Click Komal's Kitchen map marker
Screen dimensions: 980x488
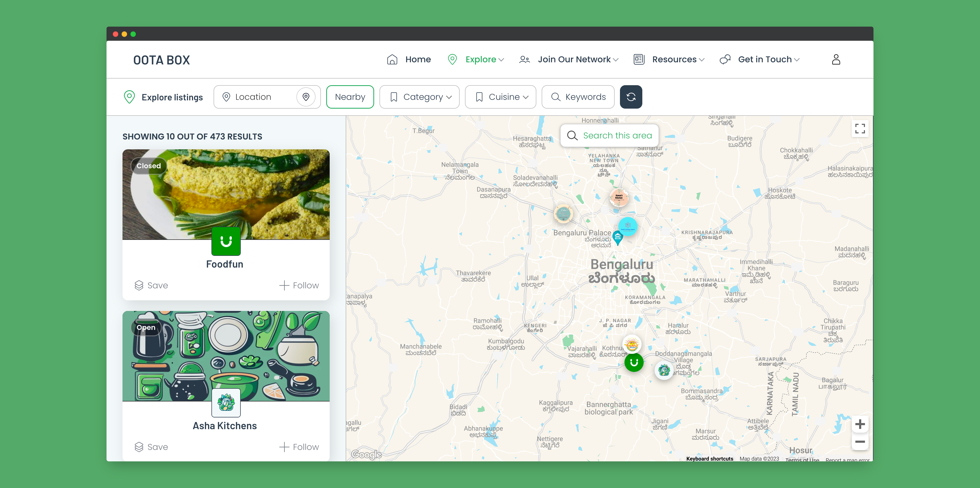pos(619,197)
